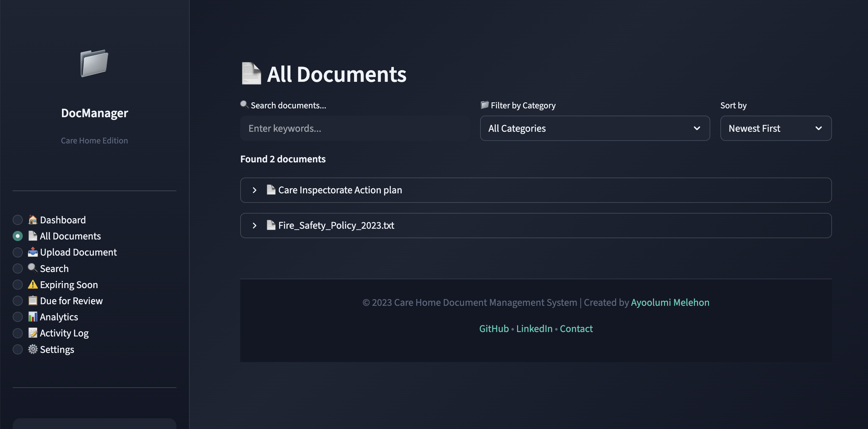Click the page icon beside All Documents in sidebar
The width and height of the screenshot is (868, 429).
click(x=33, y=236)
